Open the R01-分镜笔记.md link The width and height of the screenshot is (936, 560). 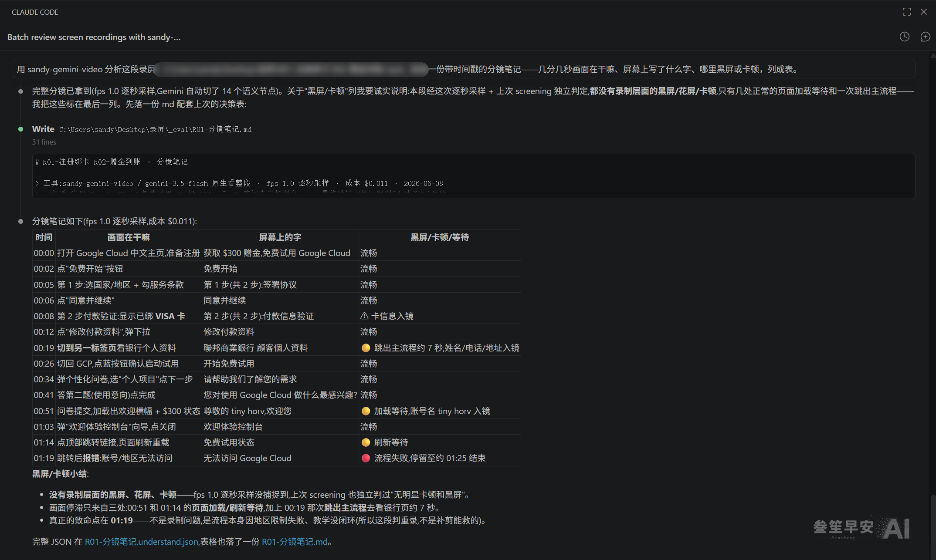[294, 542]
